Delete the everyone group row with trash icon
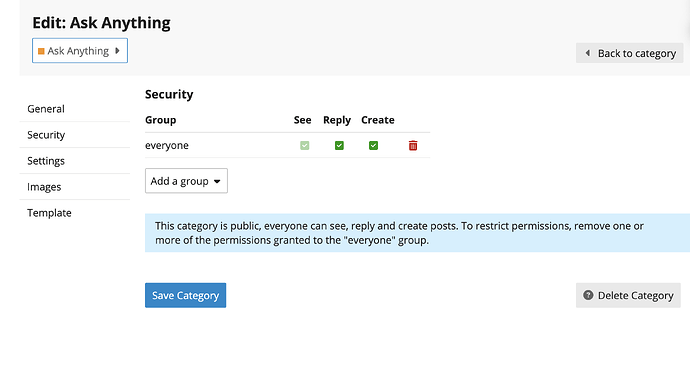 (413, 146)
